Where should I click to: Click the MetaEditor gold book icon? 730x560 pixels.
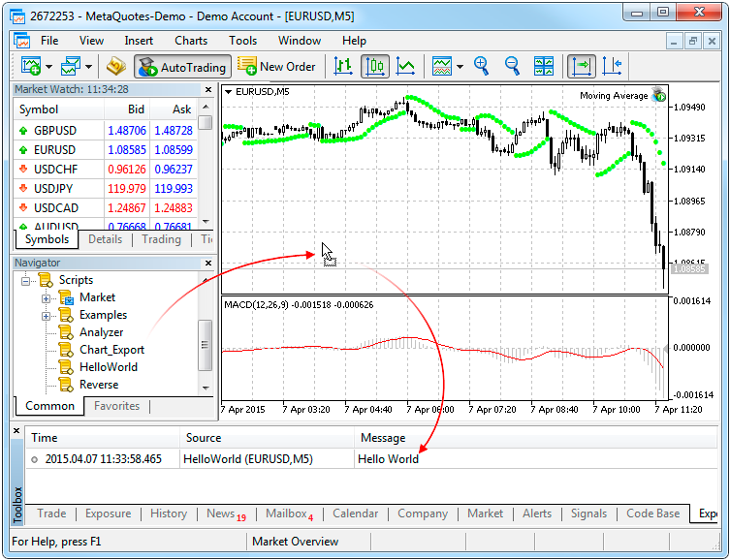click(116, 67)
